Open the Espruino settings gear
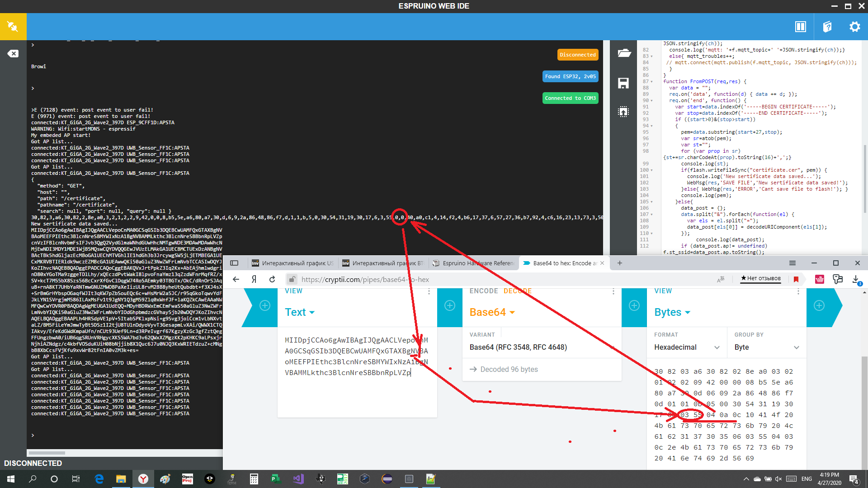 [854, 27]
